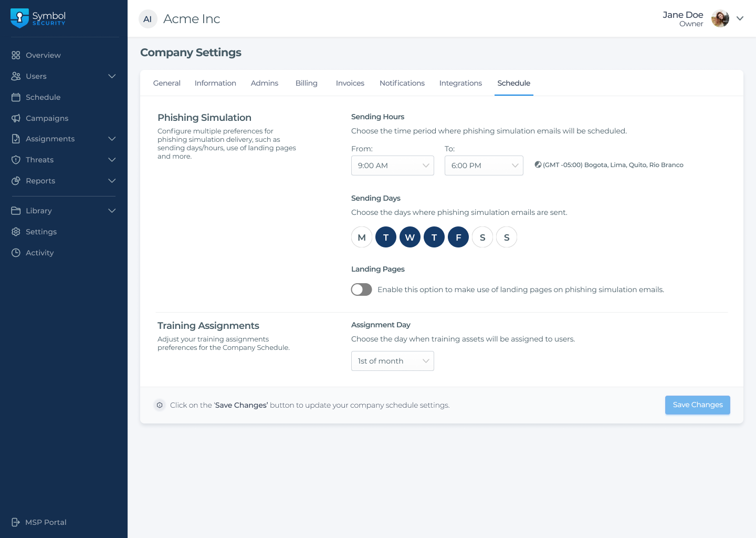Click the Assignments document icon
This screenshot has height=538, width=756.
click(x=16, y=139)
